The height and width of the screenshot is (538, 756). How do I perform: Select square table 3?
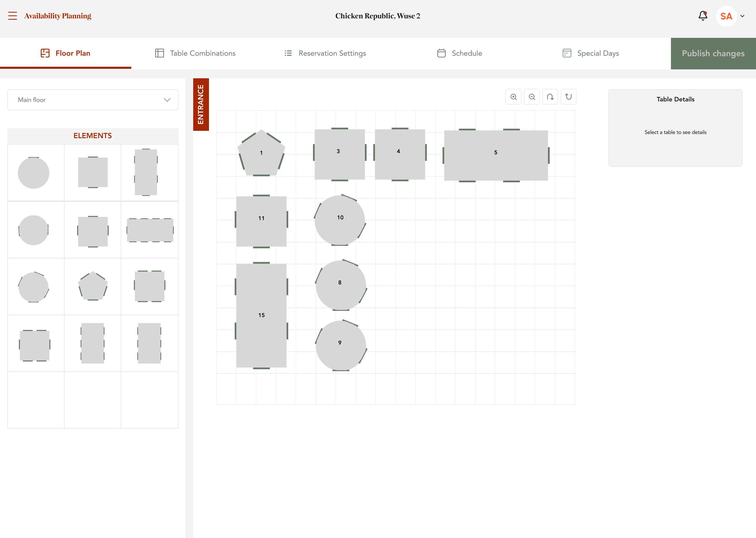[340, 154]
